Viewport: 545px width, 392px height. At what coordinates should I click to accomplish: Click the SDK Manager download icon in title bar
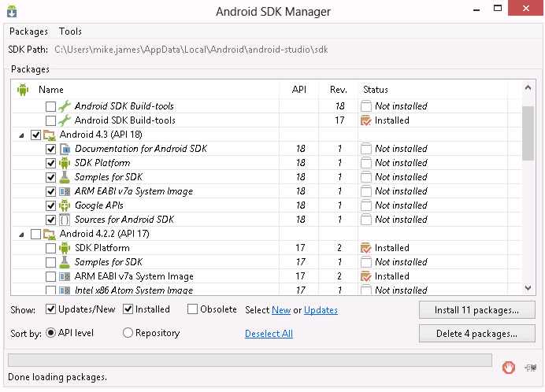tap(12, 11)
